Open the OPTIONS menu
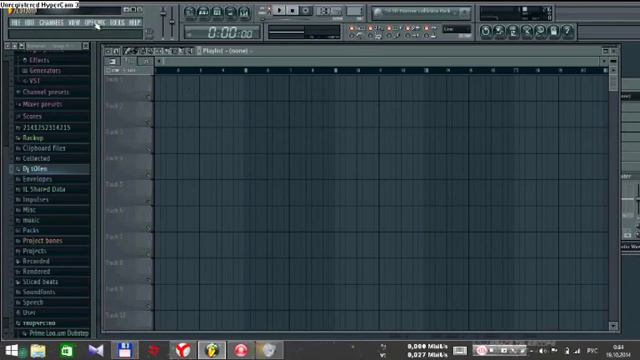Screen dimensions: 640x360 tap(95, 22)
